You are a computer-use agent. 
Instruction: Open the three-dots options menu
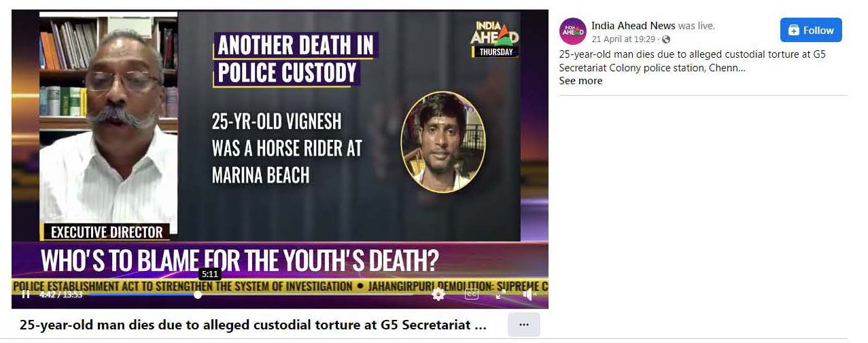pos(523,325)
